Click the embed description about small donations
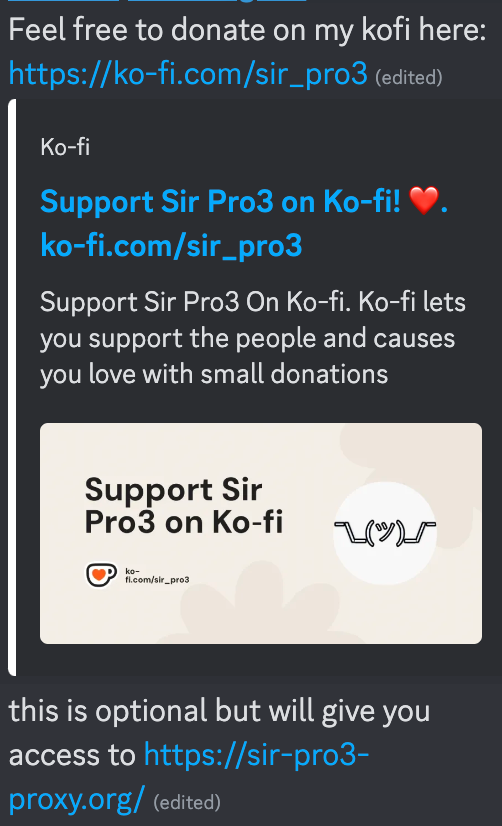Viewport: 502px width, 826px height. point(253,338)
